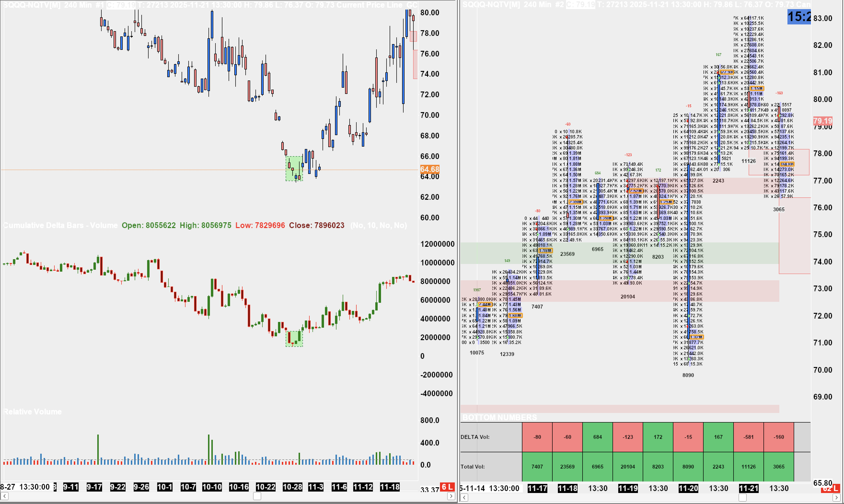Click the DELTA Vol cell showing 684

point(597,437)
